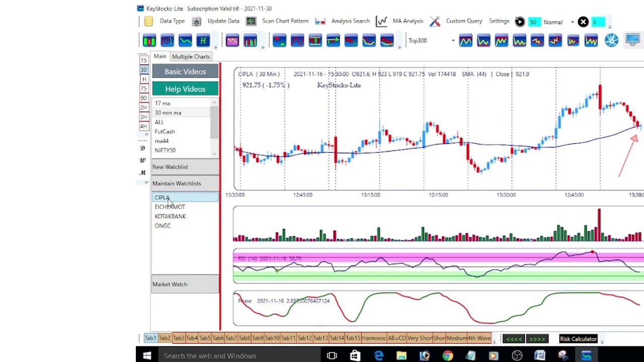Click the black circular replay icon
Viewport: 644px width, 362px height.
520,22
